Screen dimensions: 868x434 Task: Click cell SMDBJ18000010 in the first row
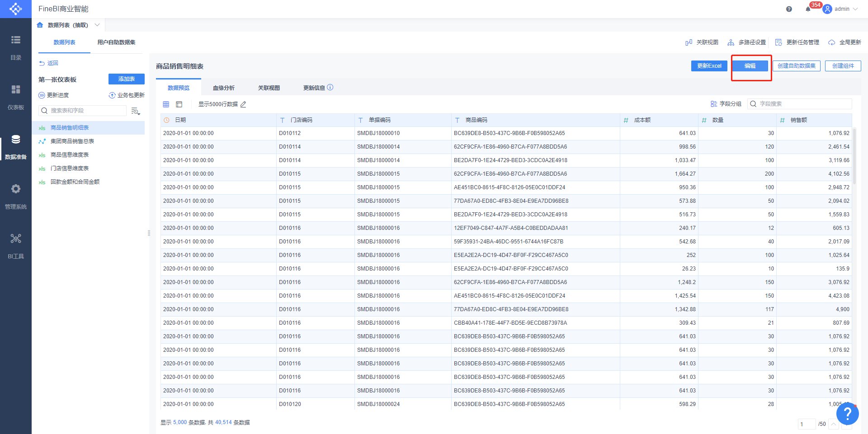(x=403, y=133)
